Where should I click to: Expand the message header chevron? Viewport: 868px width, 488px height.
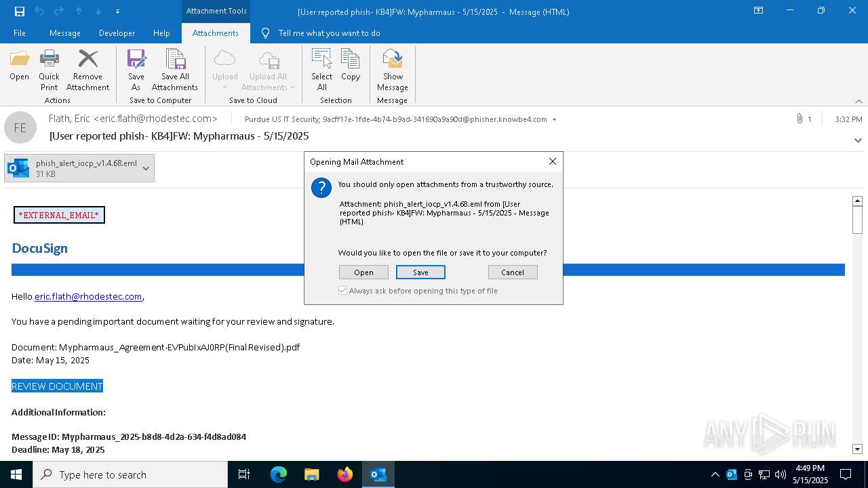click(x=858, y=140)
